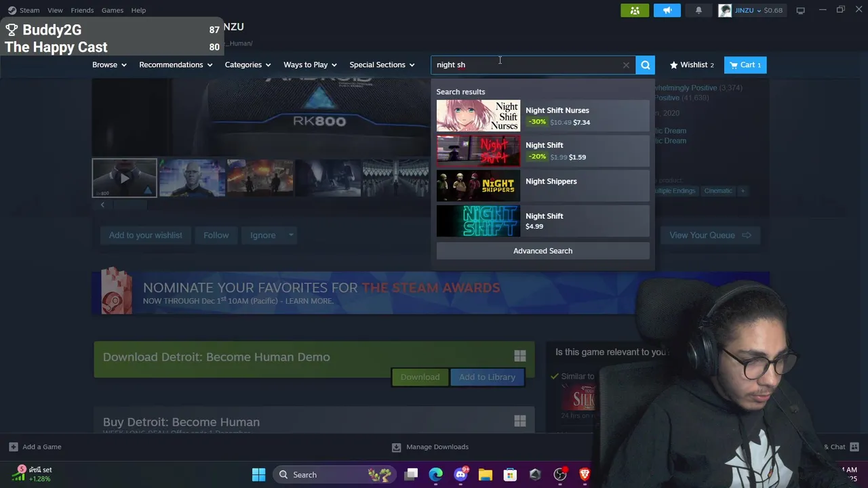The image size is (868, 488).
Task: Download the Detroit demo
Action: (x=420, y=377)
